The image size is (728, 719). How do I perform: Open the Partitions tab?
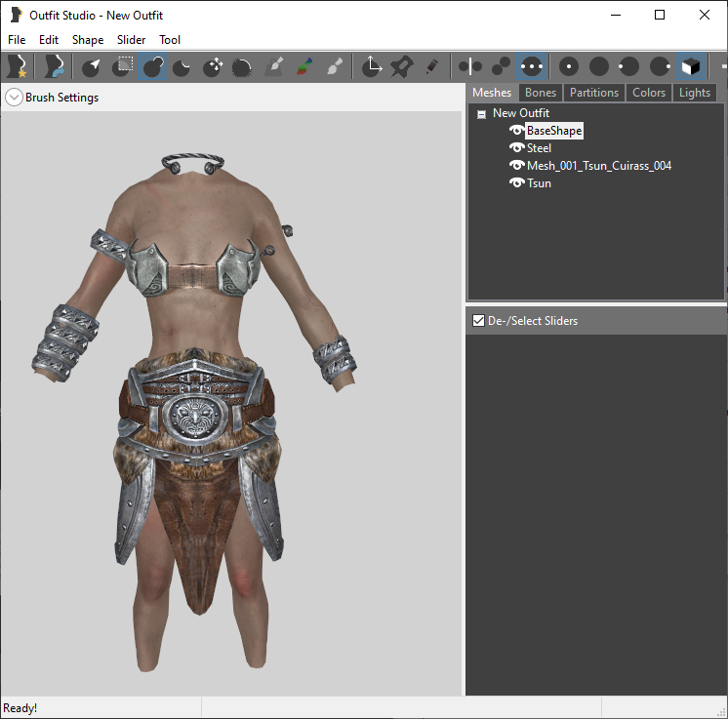(x=594, y=93)
